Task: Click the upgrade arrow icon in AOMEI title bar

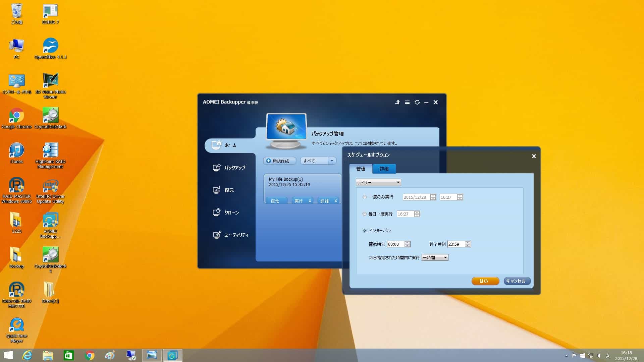Action: coord(397,102)
